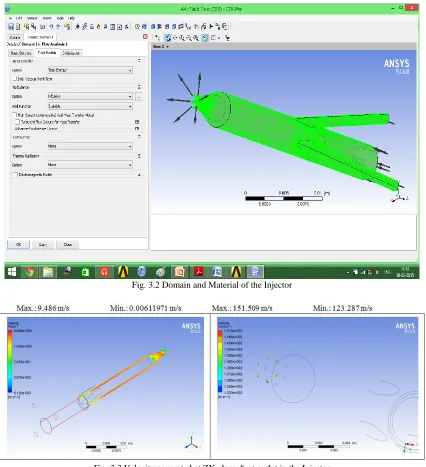Select the pan (cross arrows) viewer tool
Screen dimensions: 426x467
point(175,38)
